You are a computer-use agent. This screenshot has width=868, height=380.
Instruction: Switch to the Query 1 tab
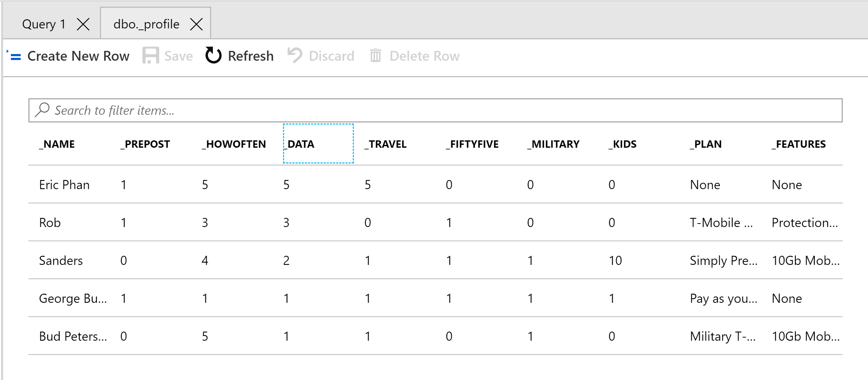[x=44, y=24]
